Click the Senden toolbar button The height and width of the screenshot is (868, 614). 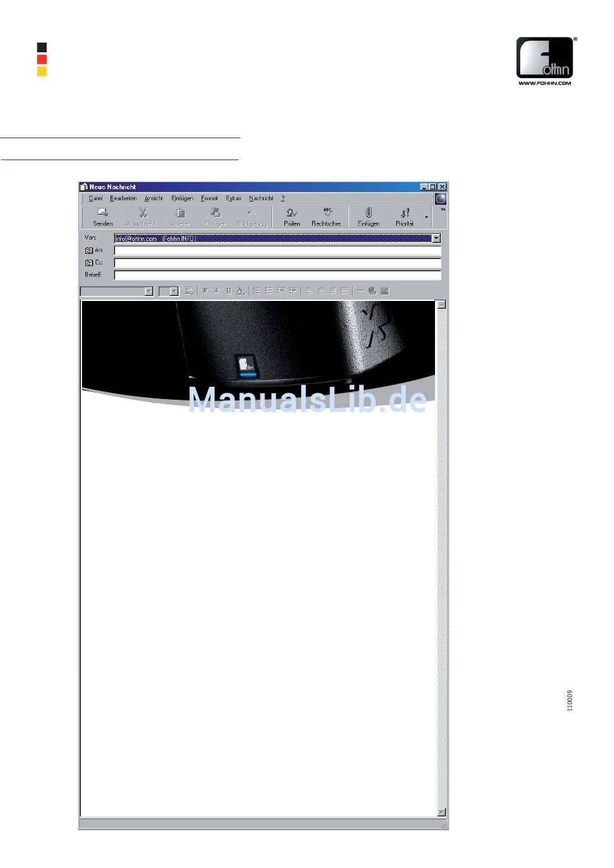pos(103,216)
